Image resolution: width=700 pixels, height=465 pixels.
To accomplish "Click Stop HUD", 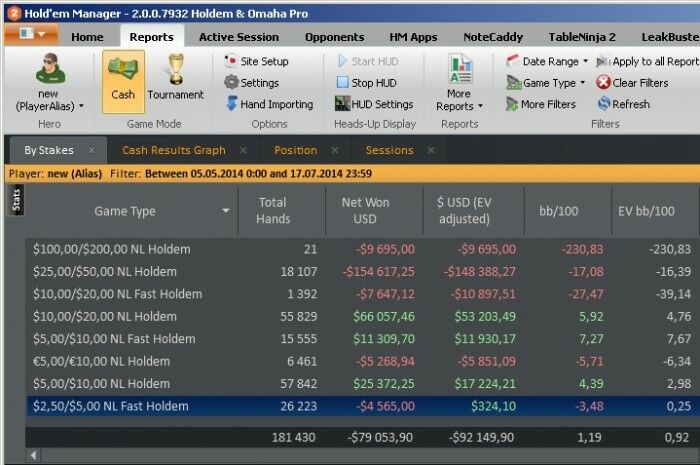I will (x=367, y=83).
